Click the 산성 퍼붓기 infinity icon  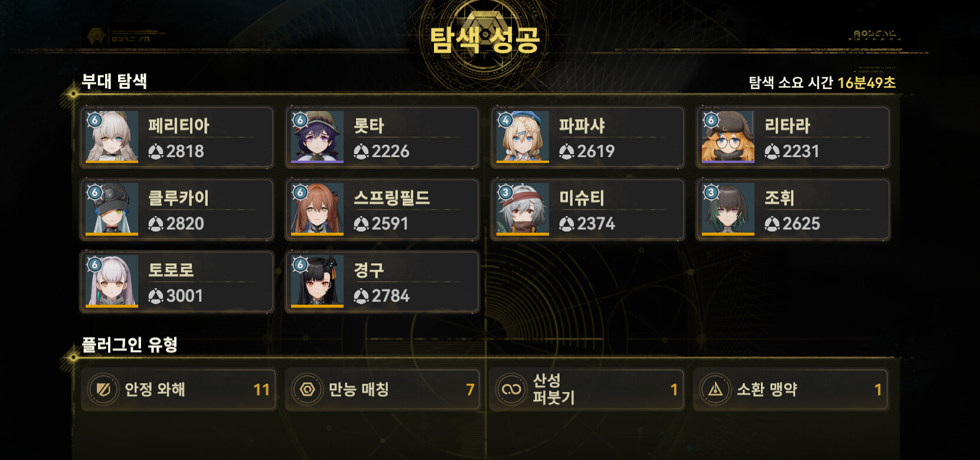coord(511,390)
